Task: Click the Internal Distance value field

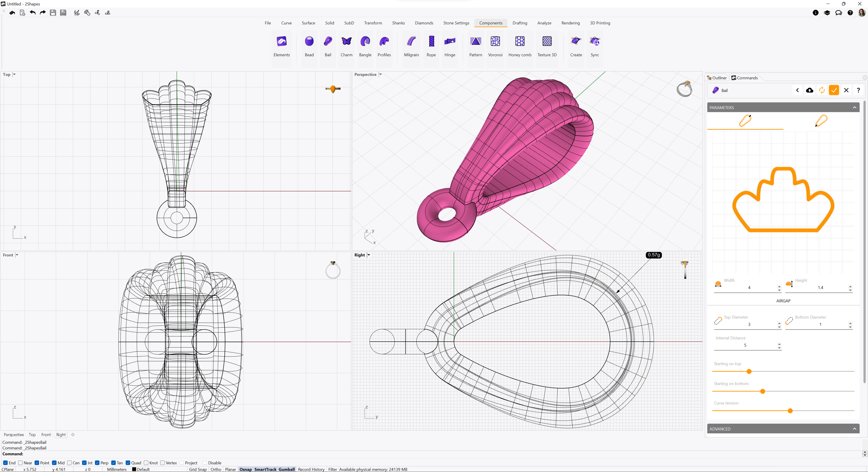Action: 745,345
